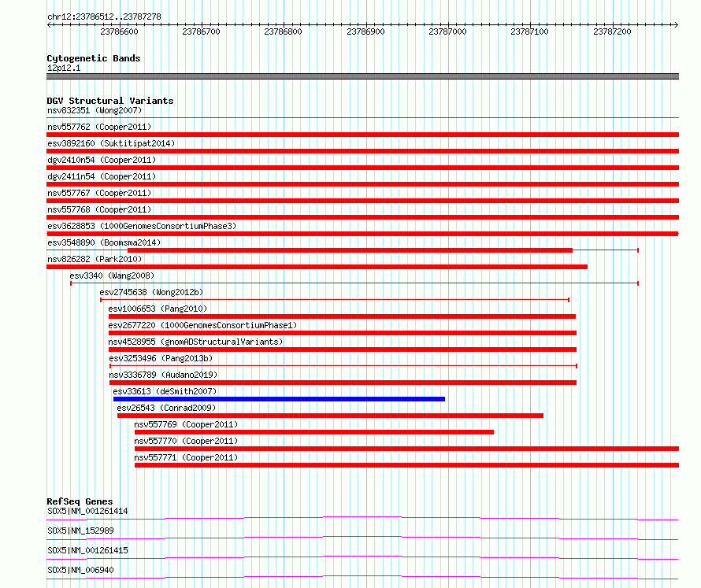
Task: Click esv2745638 (Wong2012b) label
Action: click(151, 292)
